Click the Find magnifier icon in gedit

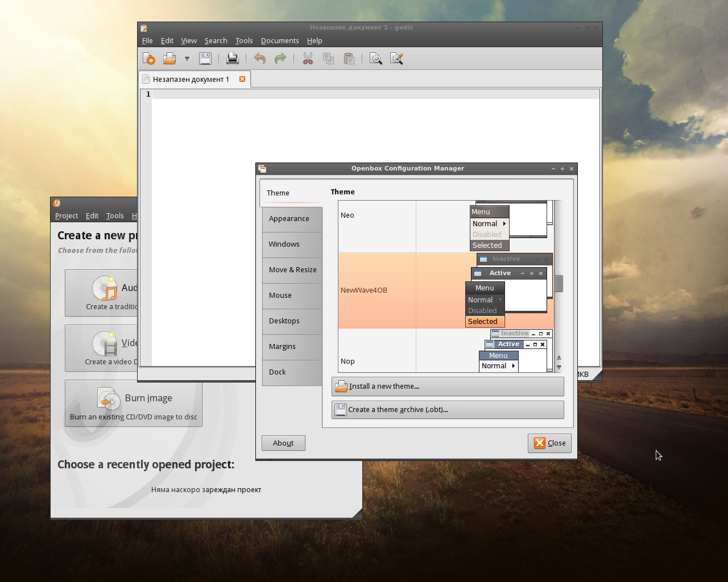click(x=375, y=59)
